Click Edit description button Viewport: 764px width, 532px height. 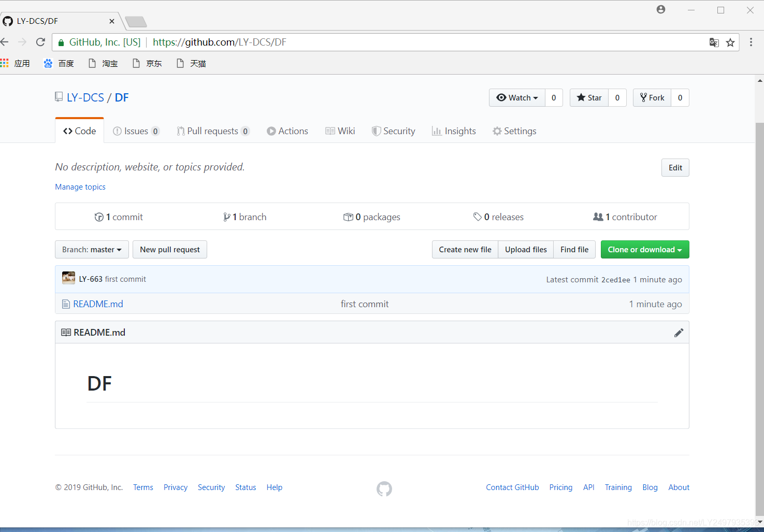[675, 167]
